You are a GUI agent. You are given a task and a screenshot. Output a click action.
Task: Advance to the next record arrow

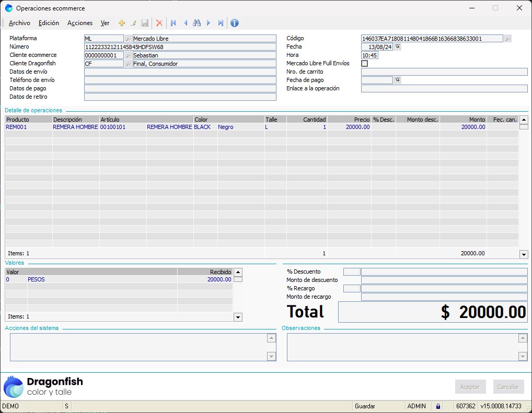click(x=209, y=23)
